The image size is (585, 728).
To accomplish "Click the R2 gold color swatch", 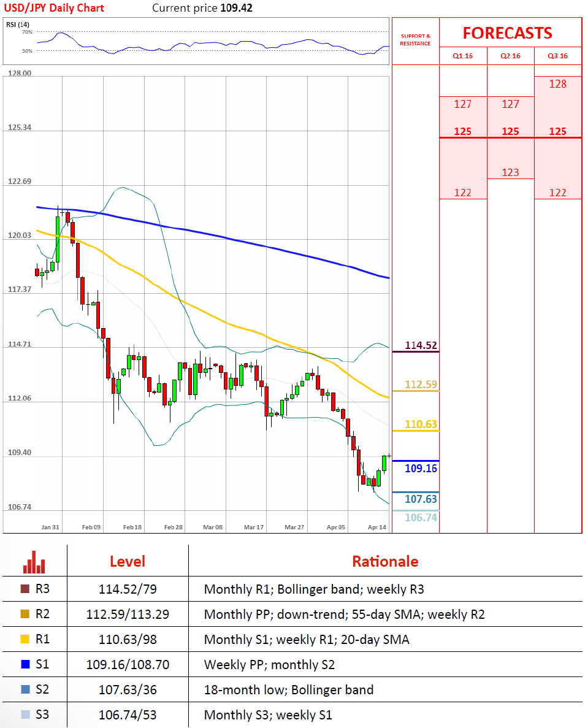I will [x=26, y=614].
